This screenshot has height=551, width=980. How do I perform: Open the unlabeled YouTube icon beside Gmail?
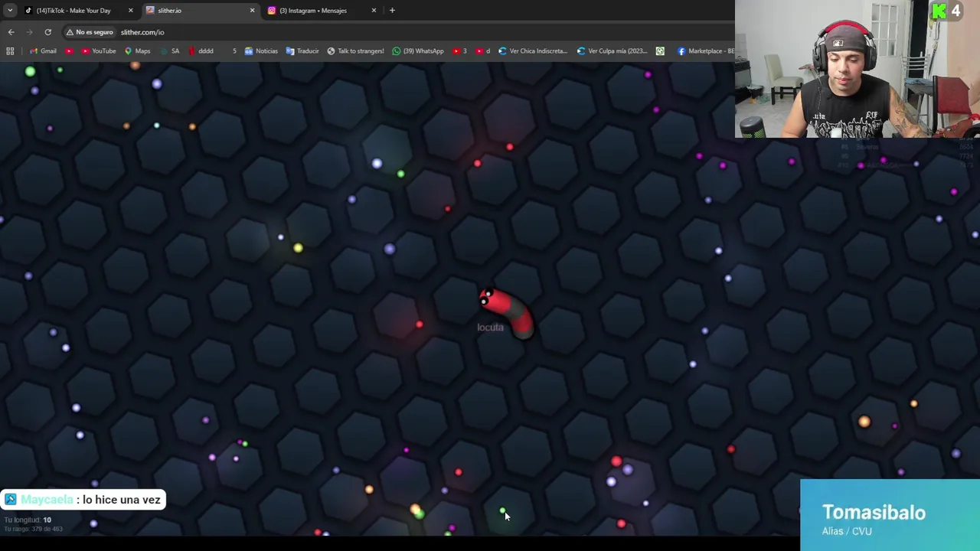69,51
